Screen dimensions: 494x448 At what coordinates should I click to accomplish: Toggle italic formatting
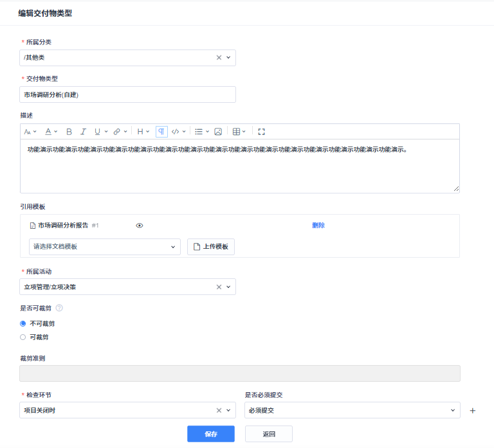[83, 132]
